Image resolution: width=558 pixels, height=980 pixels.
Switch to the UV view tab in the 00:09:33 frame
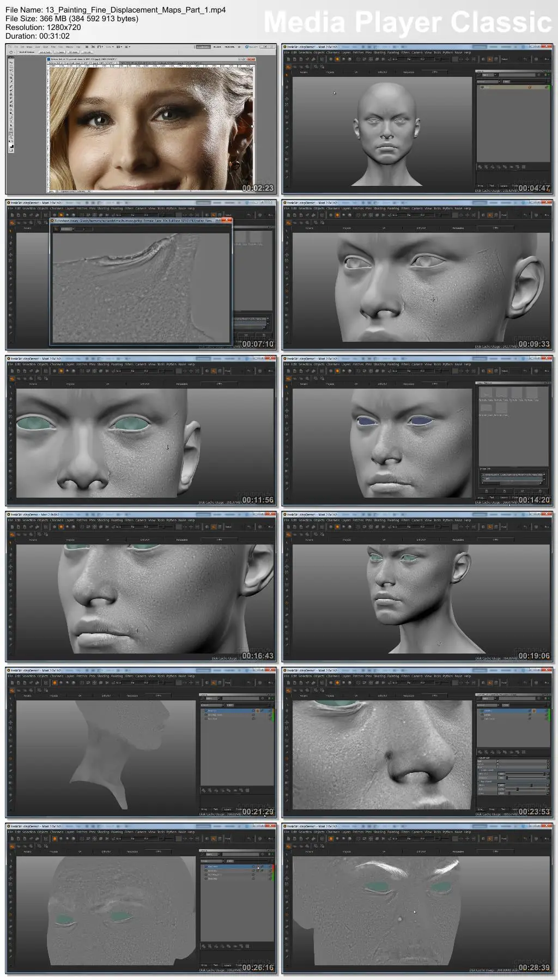pyautogui.click(x=384, y=228)
